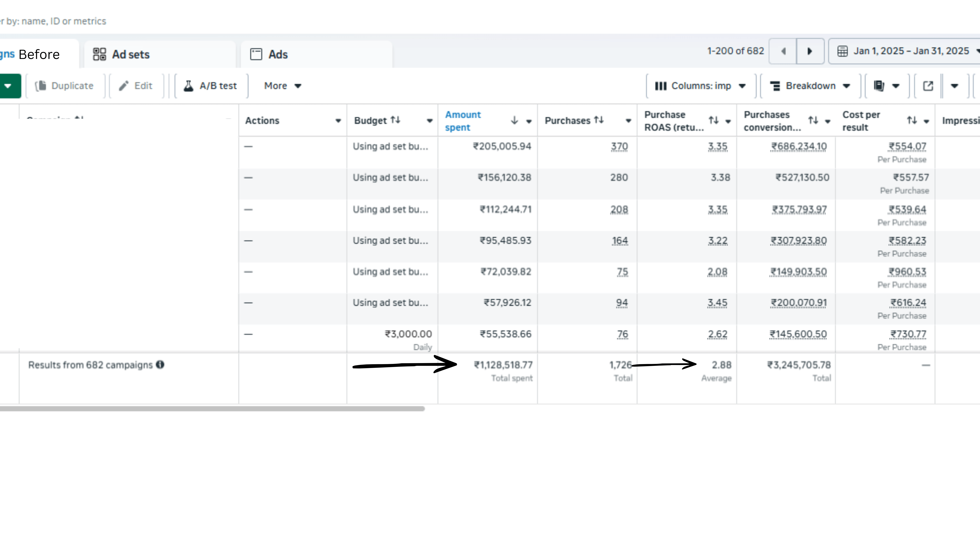Sort the Budget column
This screenshot has height=551, width=980.
(x=395, y=120)
